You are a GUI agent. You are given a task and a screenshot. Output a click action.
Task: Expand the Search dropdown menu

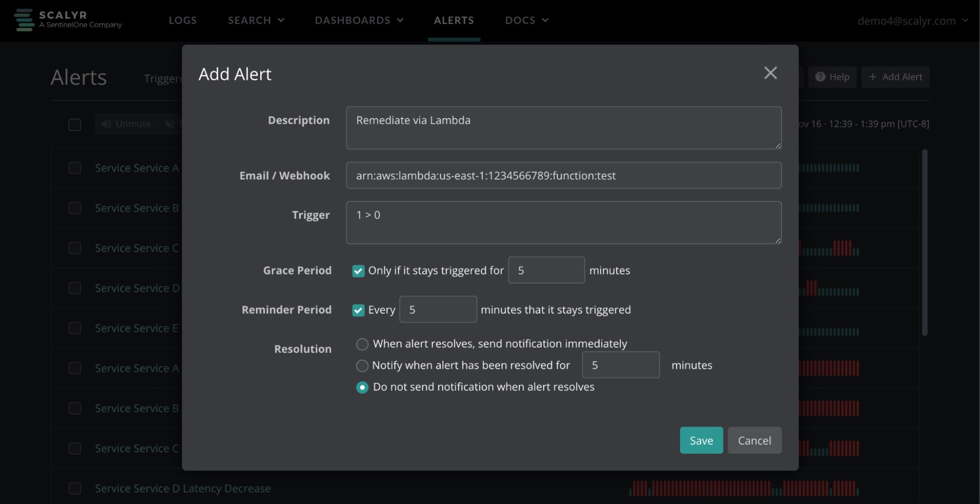point(256,20)
